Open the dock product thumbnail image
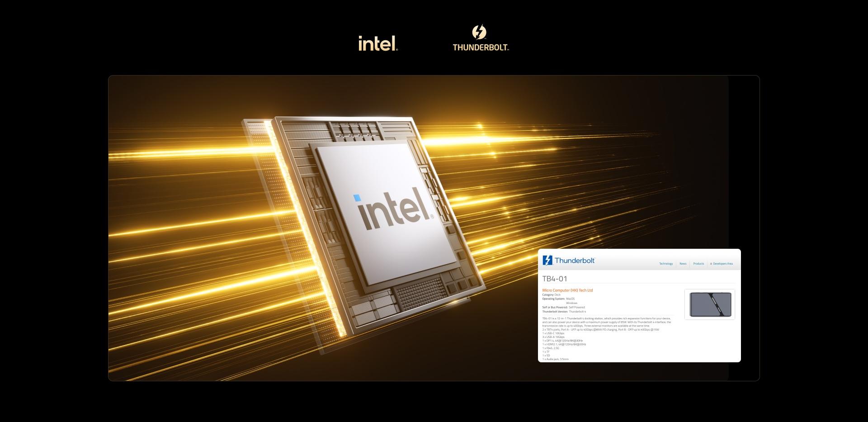The image size is (868, 422). (x=709, y=304)
